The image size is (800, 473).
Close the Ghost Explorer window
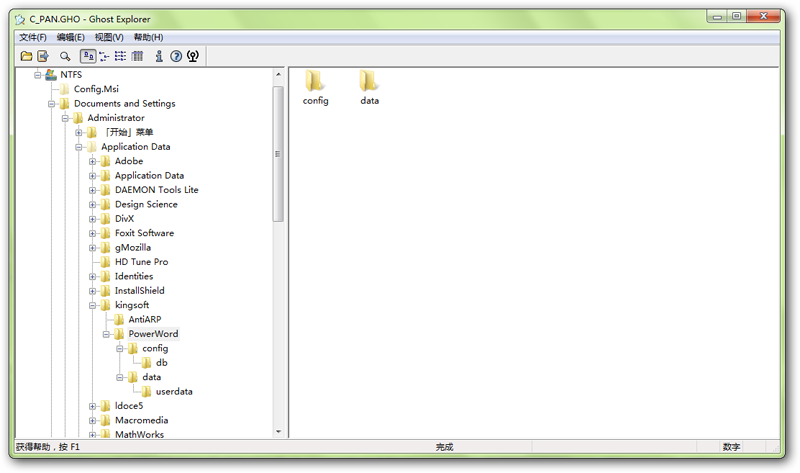(763, 17)
